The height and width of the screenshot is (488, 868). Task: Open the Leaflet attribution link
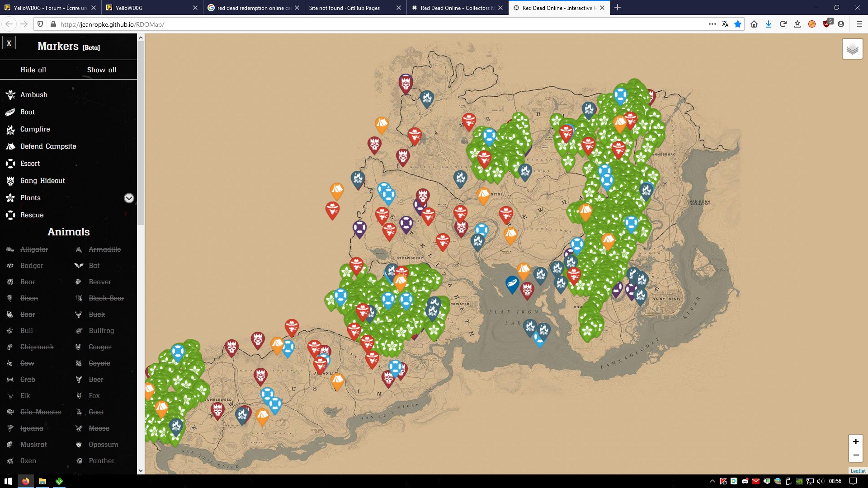tap(858, 471)
